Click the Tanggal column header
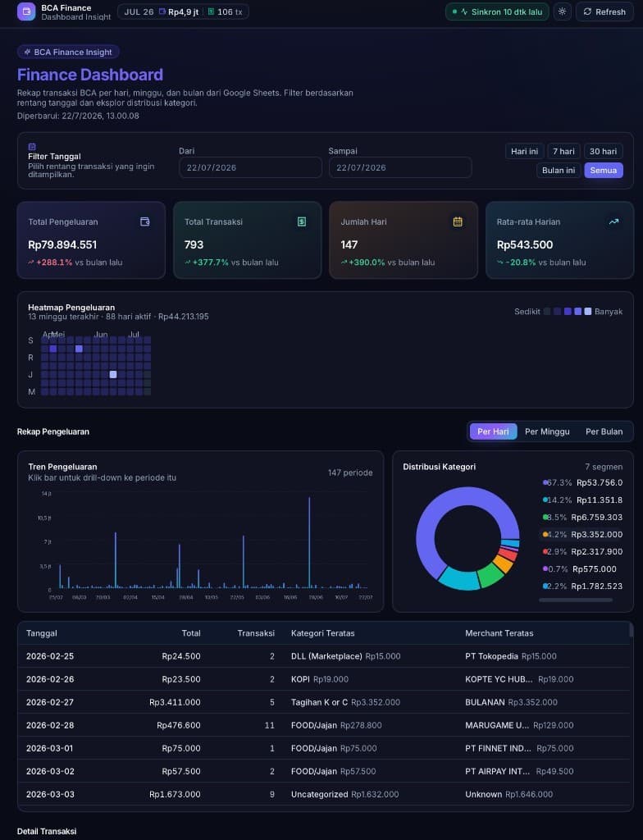643x840 pixels. pyautogui.click(x=42, y=633)
